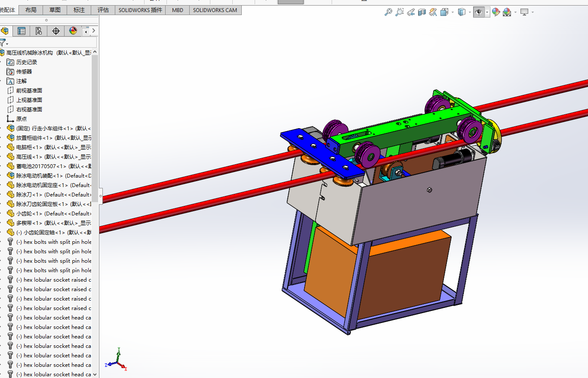
Task: Click the XYZ reference triad in viewport corner
Action: pyautogui.click(x=116, y=360)
